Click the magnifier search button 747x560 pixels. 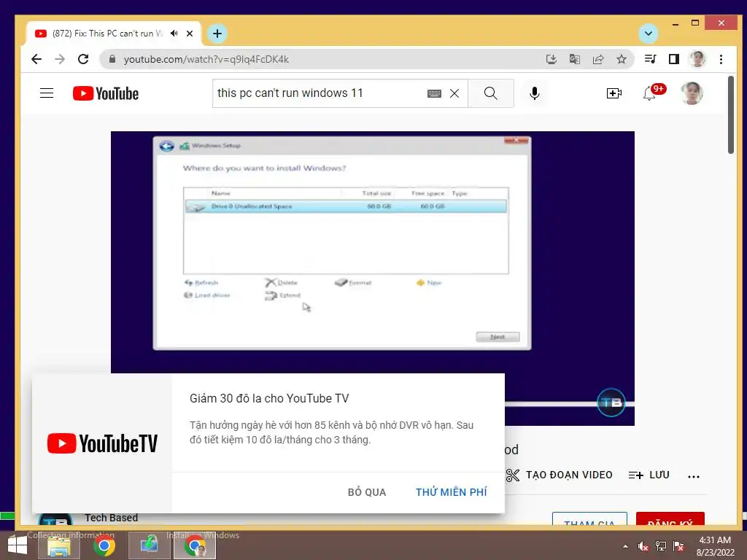(x=491, y=93)
